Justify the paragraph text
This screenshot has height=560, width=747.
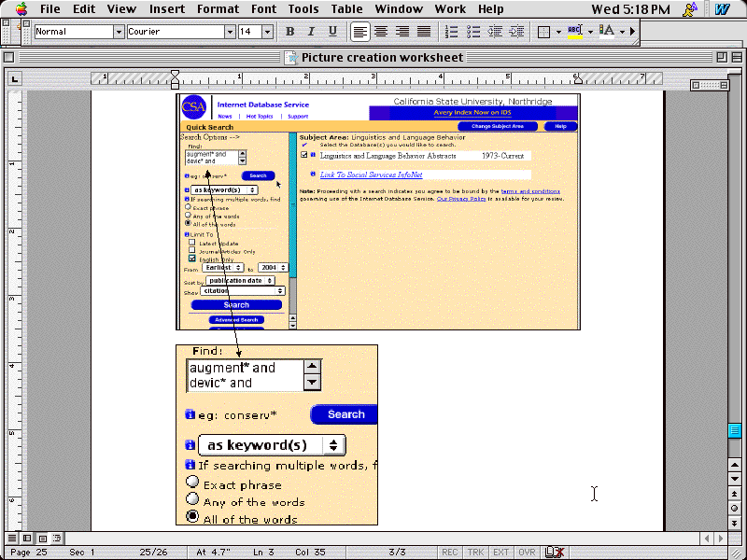click(424, 32)
